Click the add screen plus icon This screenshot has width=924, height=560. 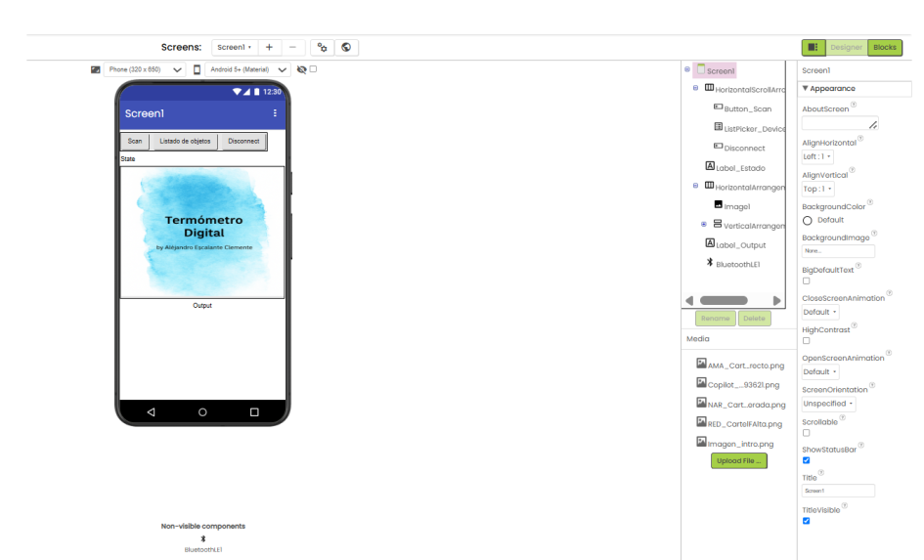pos(270,47)
